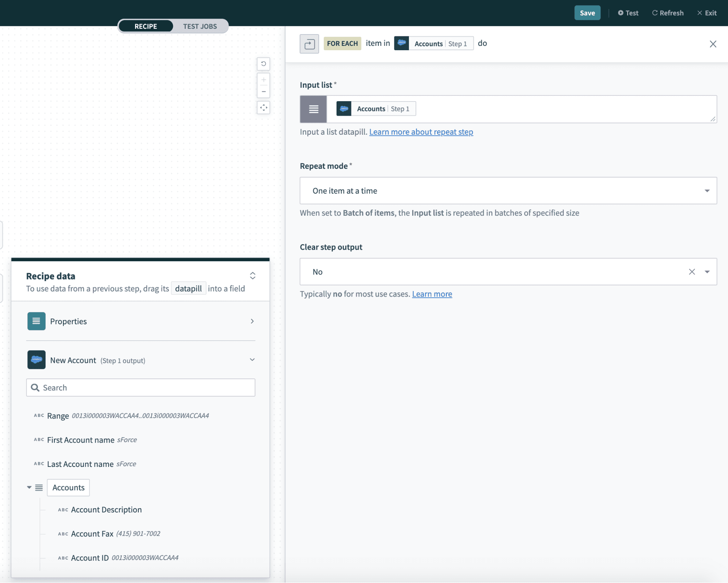Screen dimensions: 728x583
Task: Clear the Clear step output selection
Action: coord(692,272)
